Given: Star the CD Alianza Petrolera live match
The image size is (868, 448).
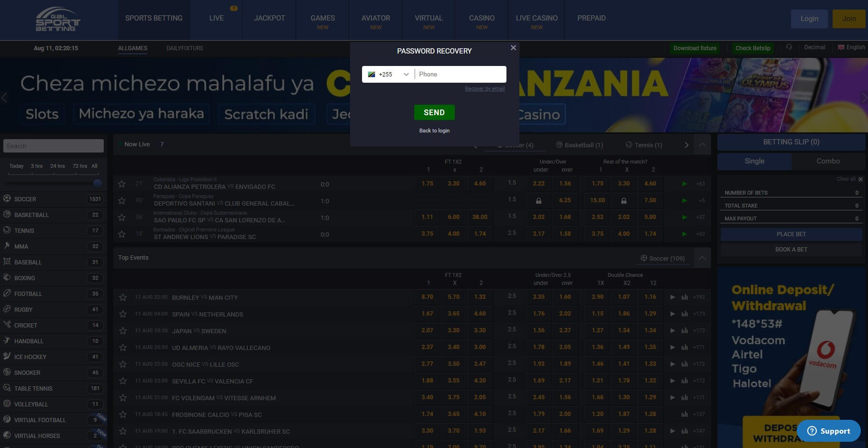Looking at the screenshot, I should click(x=121, y=184).
